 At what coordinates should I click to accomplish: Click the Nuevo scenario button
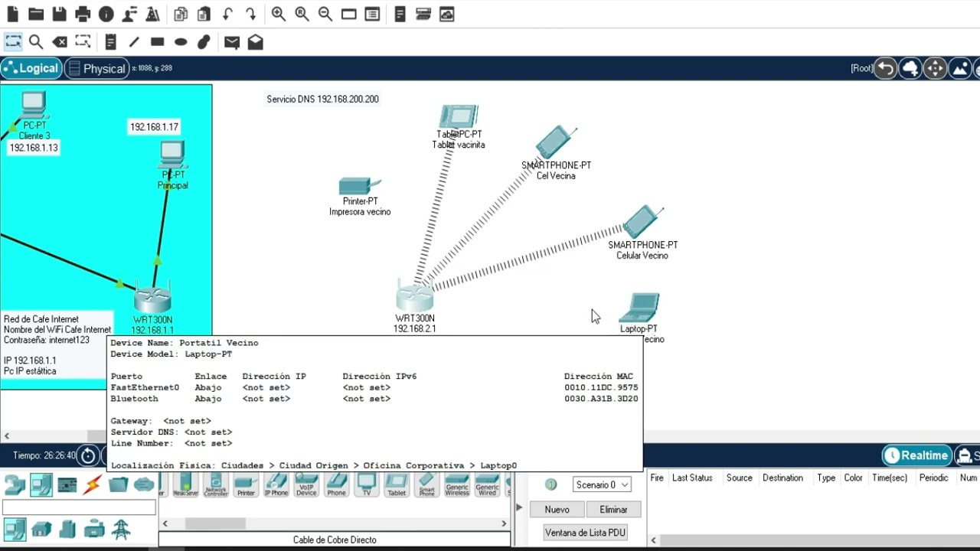click(557, 510)
